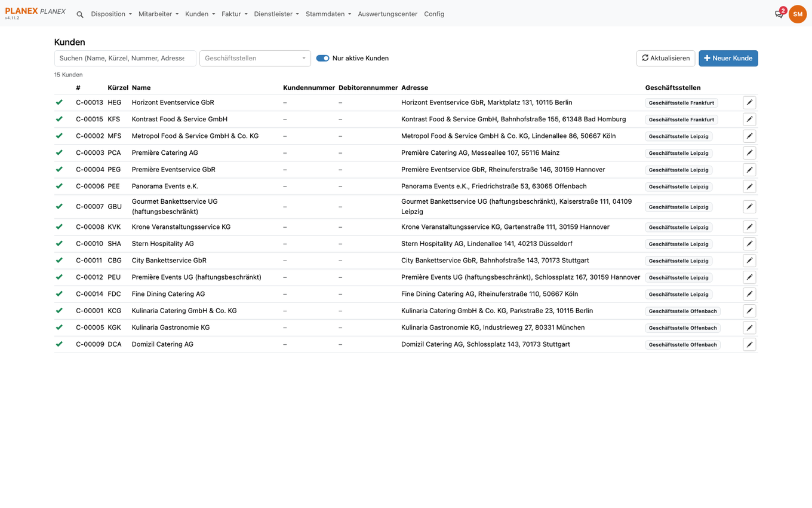Viewport: 812px width, 508px height.
Task: Click the Aktualisieren button
Action: point(666,59)
